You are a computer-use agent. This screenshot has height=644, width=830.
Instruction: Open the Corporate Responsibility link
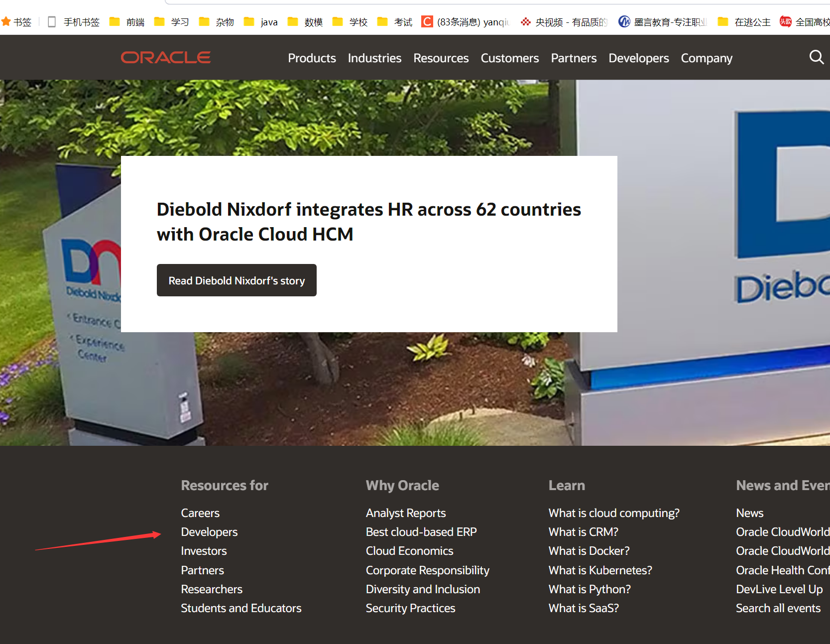tap(427, 570)
